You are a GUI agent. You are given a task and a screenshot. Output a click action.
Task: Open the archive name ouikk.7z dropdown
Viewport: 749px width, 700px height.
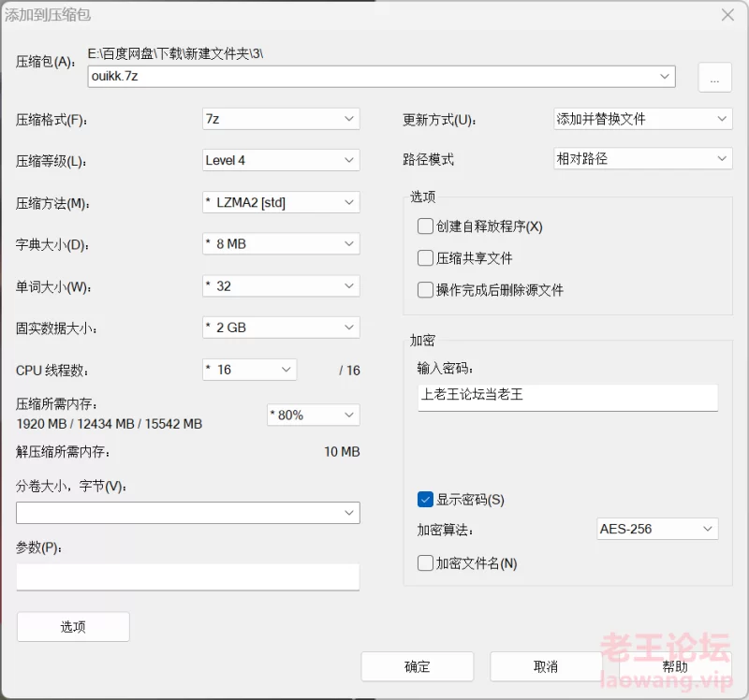click(x=381, y=77)
